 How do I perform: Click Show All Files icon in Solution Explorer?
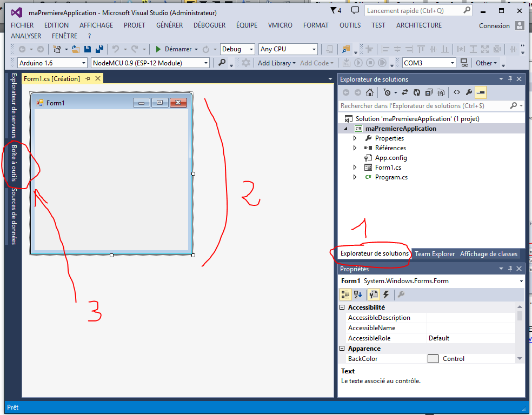point(441,92)
